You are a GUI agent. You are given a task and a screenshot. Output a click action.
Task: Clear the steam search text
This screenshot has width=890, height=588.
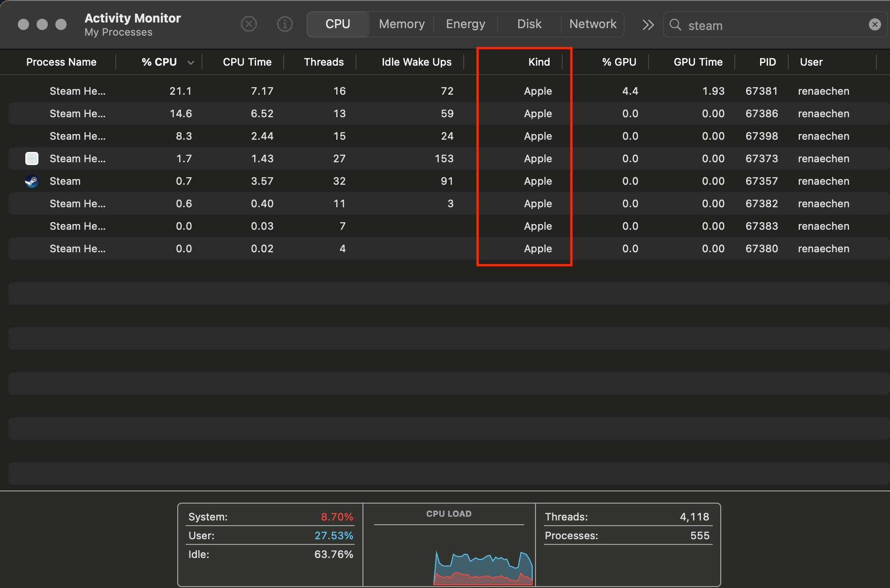click(x=875, y=24)
